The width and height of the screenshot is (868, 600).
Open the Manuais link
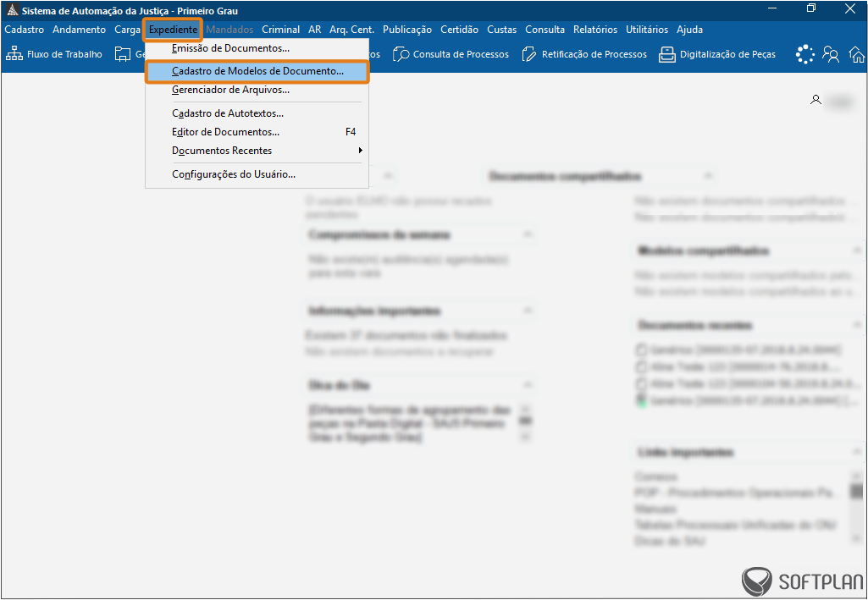[655, 509]
